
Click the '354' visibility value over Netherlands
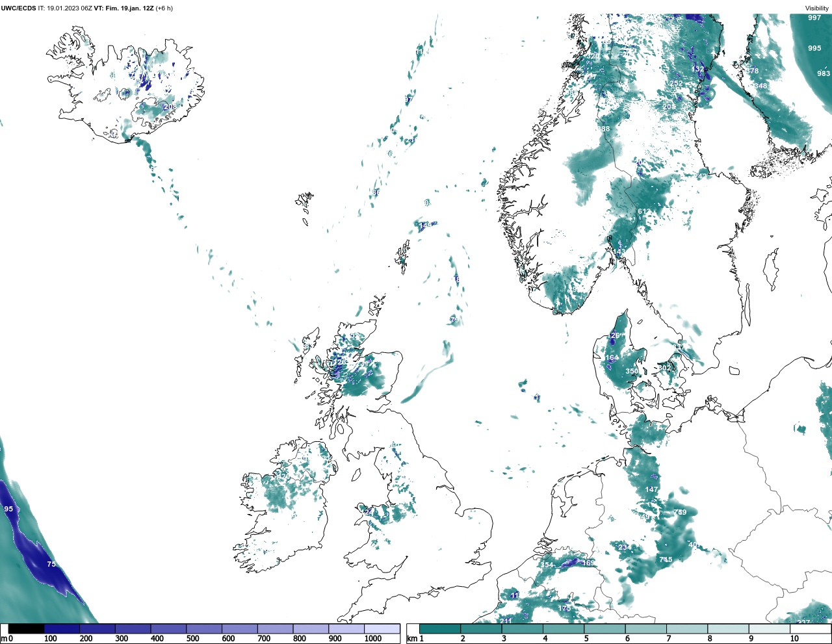click(x=547, y=565)
